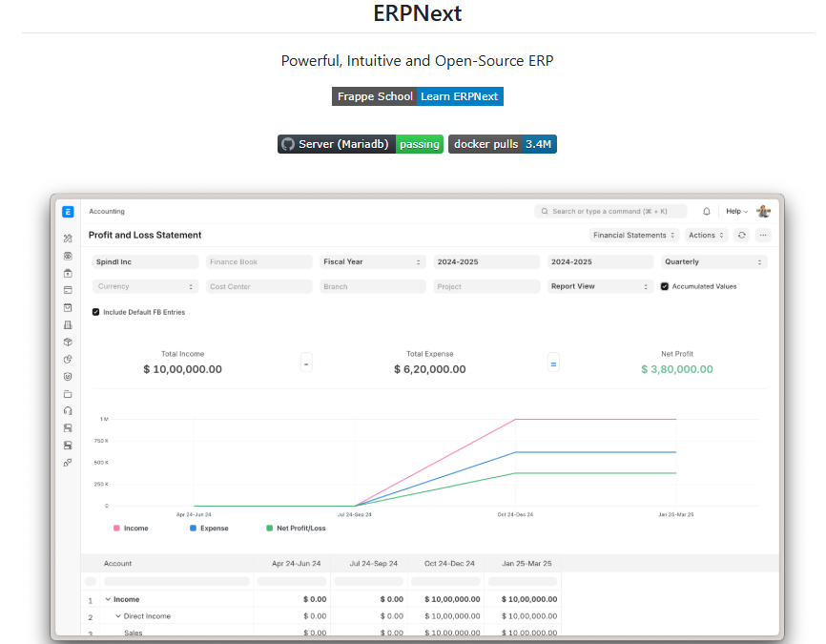This screenshot has height=644, width=826.
Task: Uncheck the Accumulated Values checkbox
Action: (x=665, y=286)
